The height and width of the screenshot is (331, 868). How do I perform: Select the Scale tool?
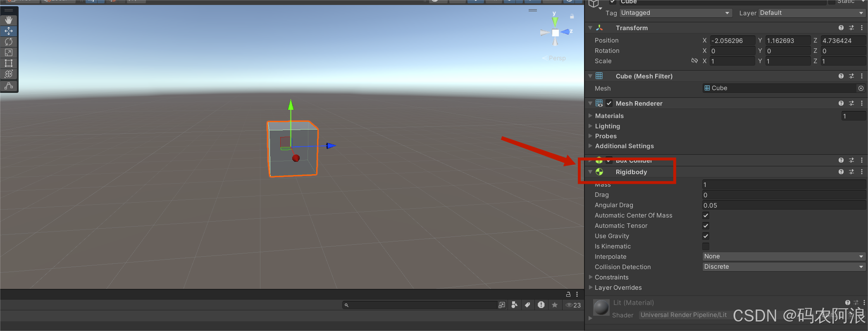pyautogui.click(x=9, y=52)
